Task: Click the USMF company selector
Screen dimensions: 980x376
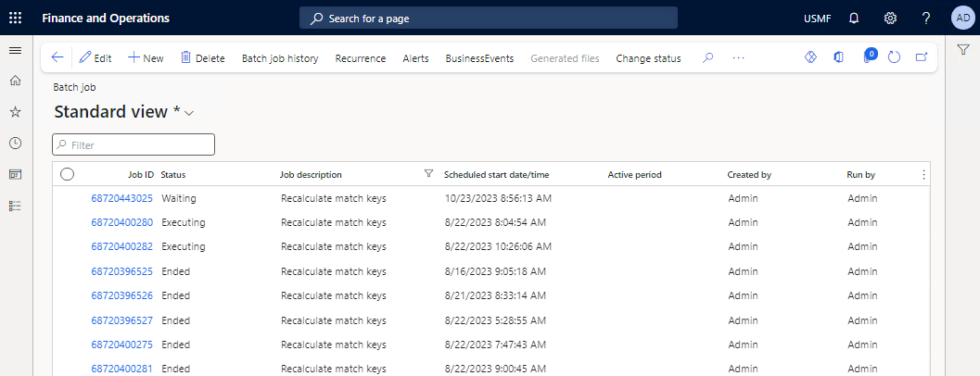Action: [818, 19]
